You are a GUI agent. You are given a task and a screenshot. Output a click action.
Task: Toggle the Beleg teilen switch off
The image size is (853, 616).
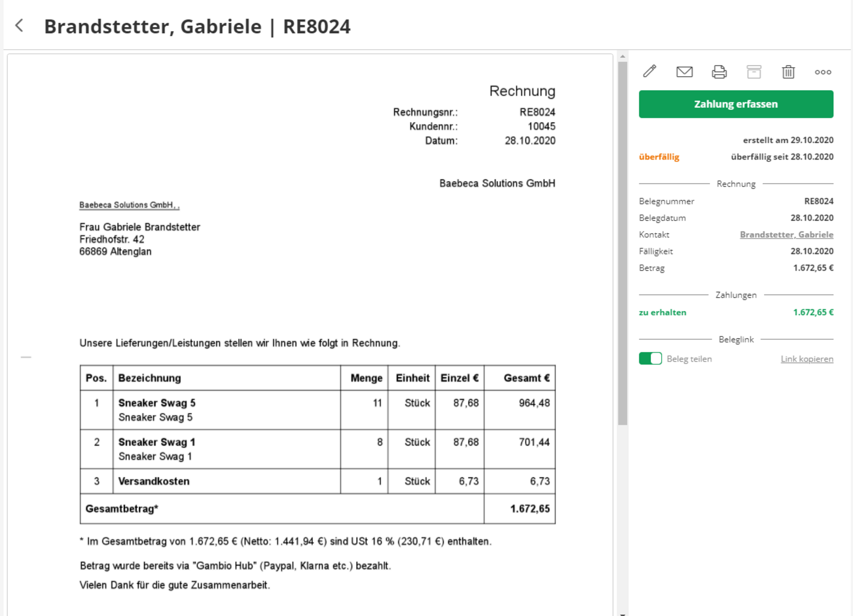650,359
